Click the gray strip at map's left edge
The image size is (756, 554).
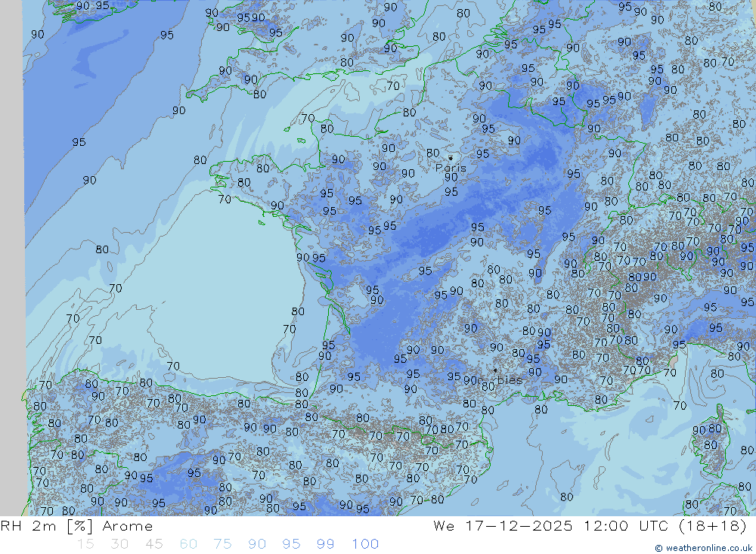pyautogui.click(x=11, y=257)
